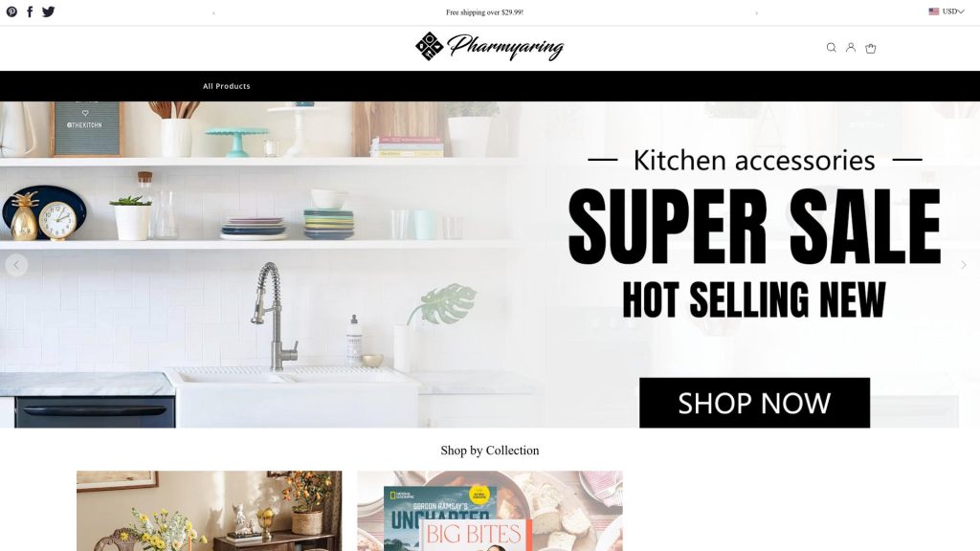The height and width of the screenshot is (551, 980).
Task: Expand the USD currency selector
Action: (x=947, y=11)
